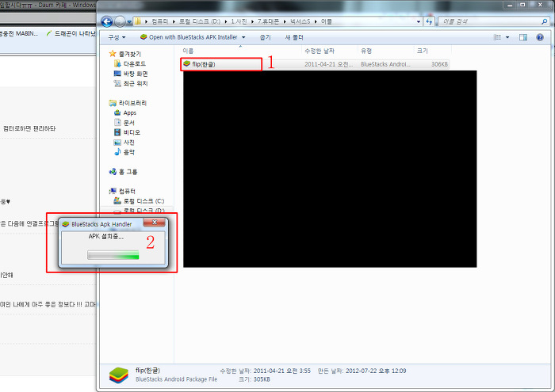Click the search box in Explorer
This screenshot has width=555, height=392.
click(x=493, y=21)
